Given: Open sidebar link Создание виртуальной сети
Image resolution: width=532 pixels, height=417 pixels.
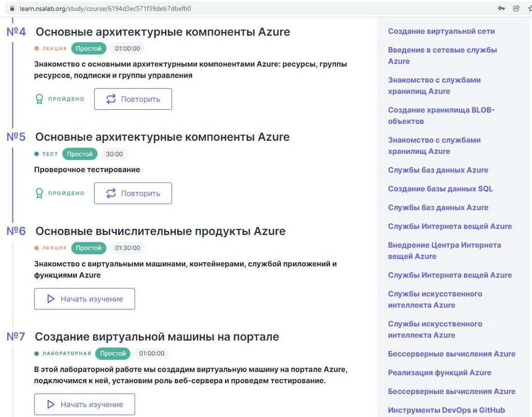Looking at the screenshot, I should pyautogui.click(x=442, y=31).
